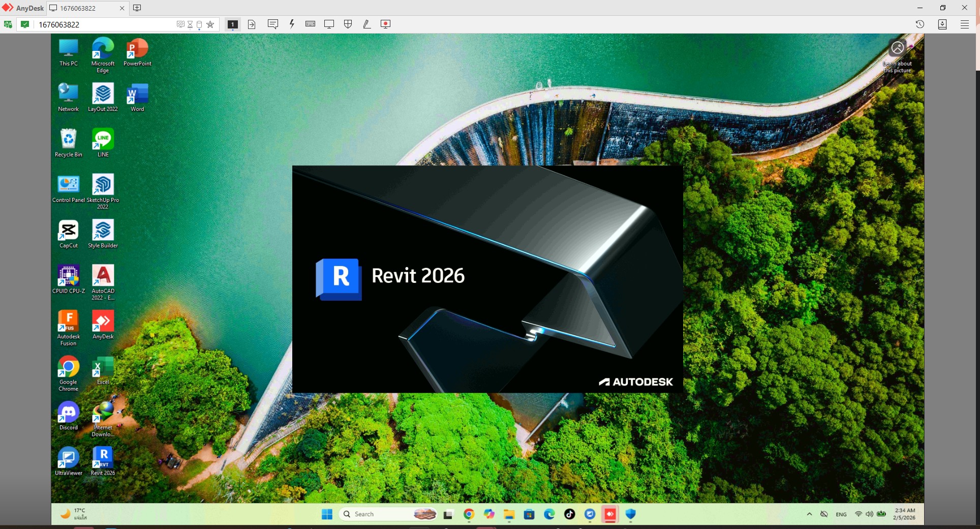Image resolution: width=980 pixels, height=529 pixels.
Task: Open volume speaker tray icon
Action: pyautogui.click(x=869, y=514)
